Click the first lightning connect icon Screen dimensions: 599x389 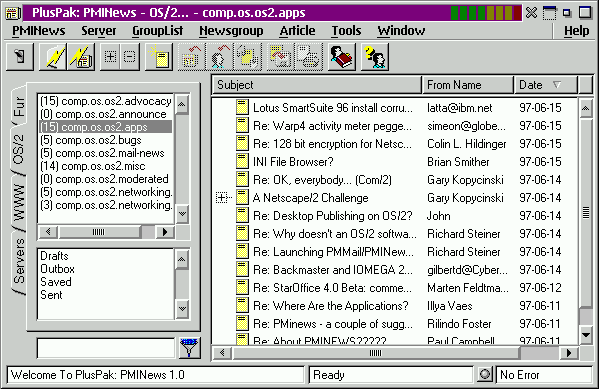click(53, 57)
